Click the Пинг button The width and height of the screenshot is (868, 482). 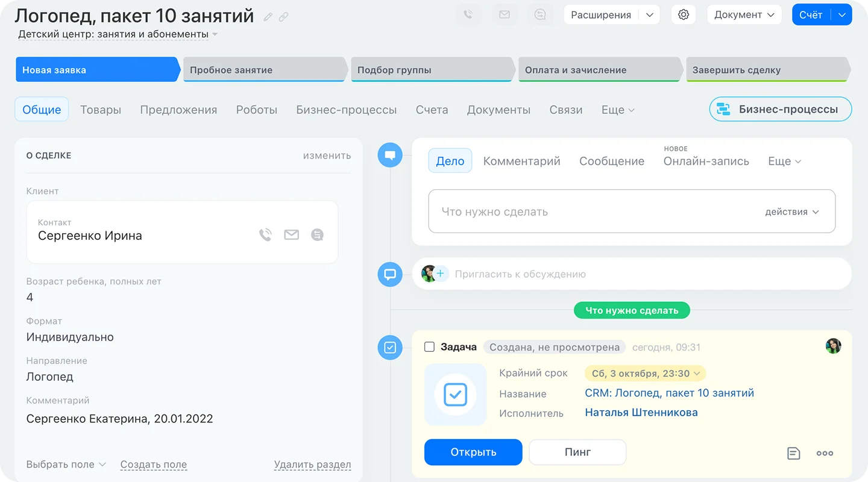(x=577, y=452)
